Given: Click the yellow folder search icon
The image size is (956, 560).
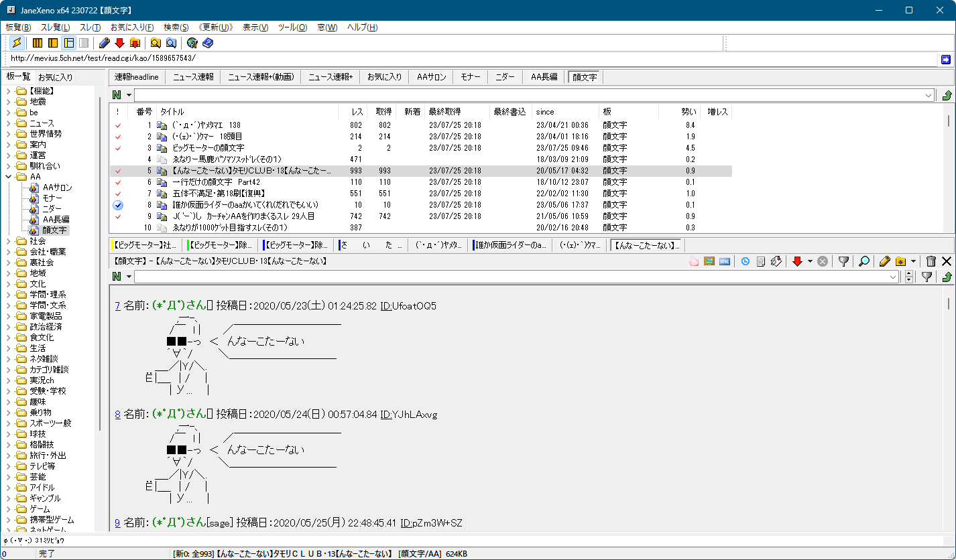Looking at the screenshot, I should tap(156, 43).
